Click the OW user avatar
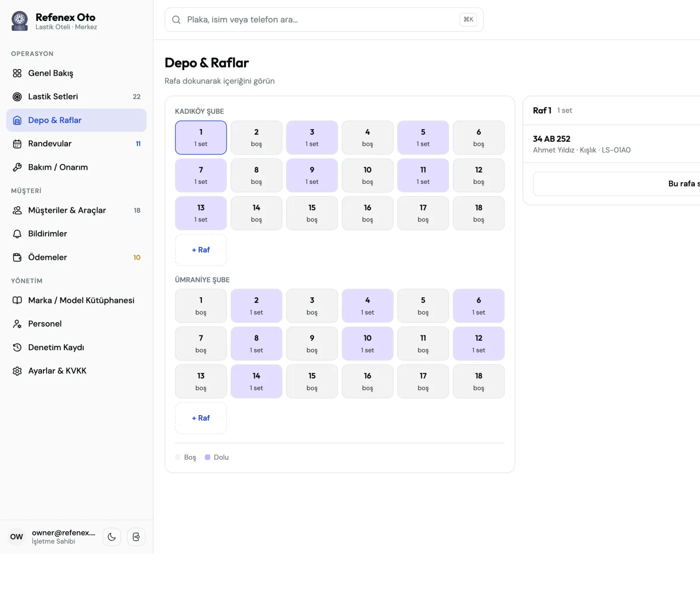The height and width of the screenshot is (602, 700). pyautogui.click(x=17, y=537)
